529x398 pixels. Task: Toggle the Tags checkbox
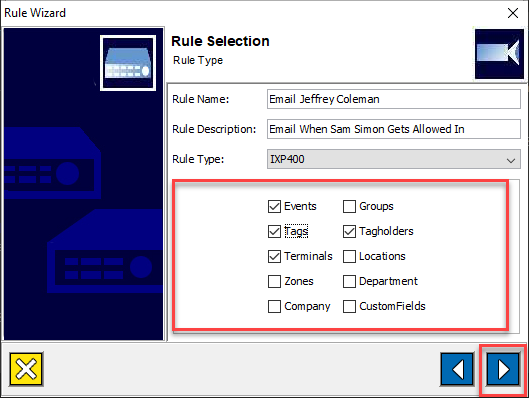(x=274, y=231)
